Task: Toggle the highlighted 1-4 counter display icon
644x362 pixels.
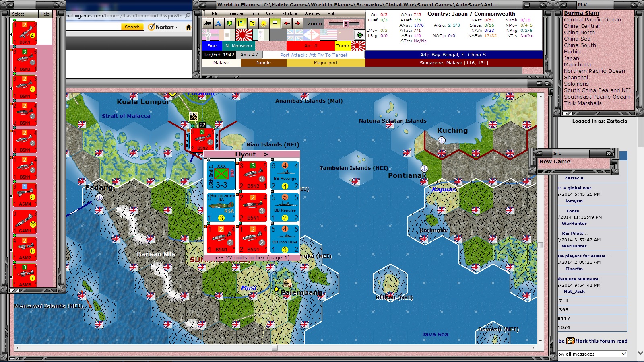Action: pyautogui.click(x=241, y=23)
